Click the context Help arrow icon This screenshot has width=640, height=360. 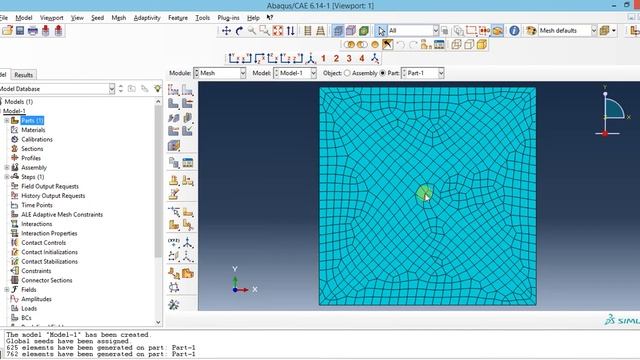pos(270,18)
